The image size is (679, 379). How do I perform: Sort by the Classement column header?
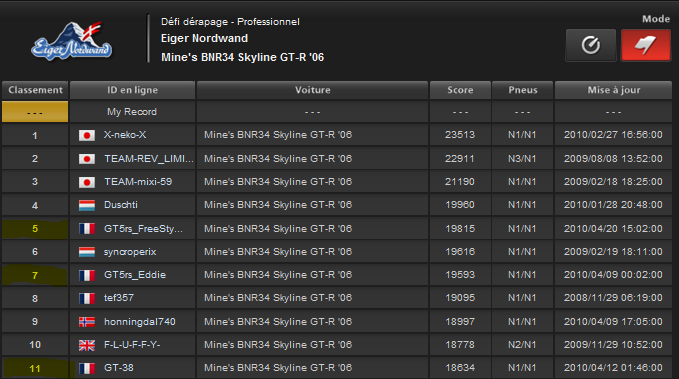(35, 90)
